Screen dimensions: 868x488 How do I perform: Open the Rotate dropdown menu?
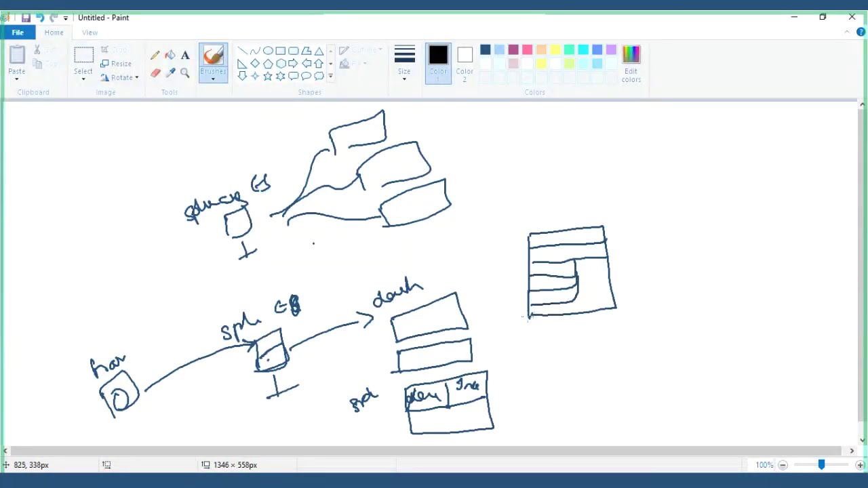coord(119,77)
